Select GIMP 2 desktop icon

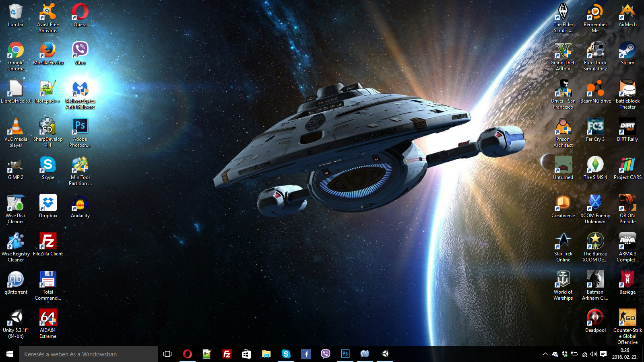coord(16,168)
